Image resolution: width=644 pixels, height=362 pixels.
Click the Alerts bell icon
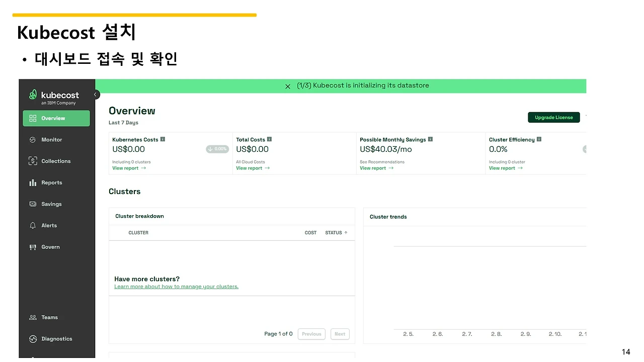pyautogui.click(x=33, y=226)
